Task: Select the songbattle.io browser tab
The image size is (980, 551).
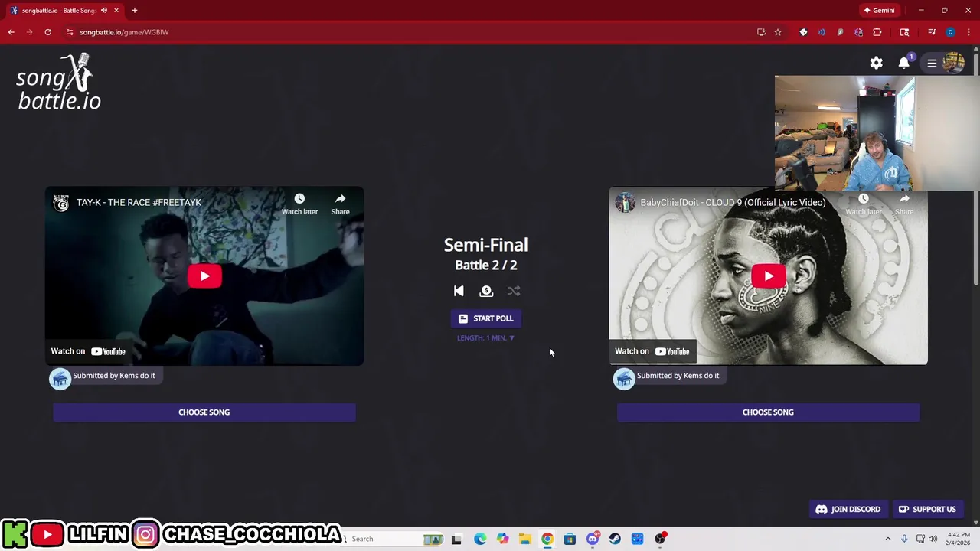Action: 58,11
